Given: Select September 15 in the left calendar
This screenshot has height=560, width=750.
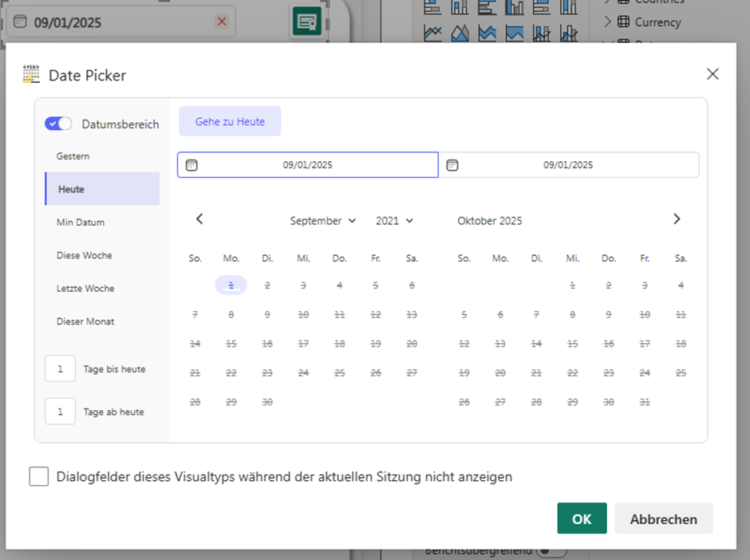Looking at the screenshot, I should click(x=231, y=344).
